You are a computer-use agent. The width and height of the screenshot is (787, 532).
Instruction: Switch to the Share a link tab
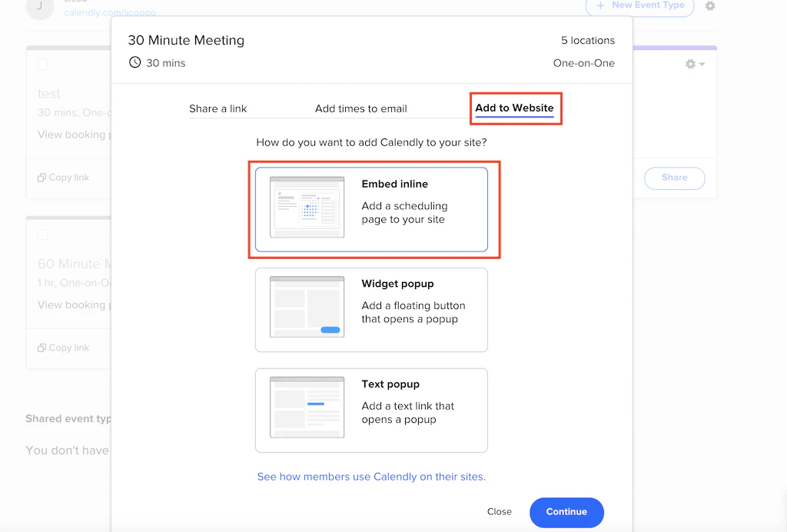pos(218,108)
